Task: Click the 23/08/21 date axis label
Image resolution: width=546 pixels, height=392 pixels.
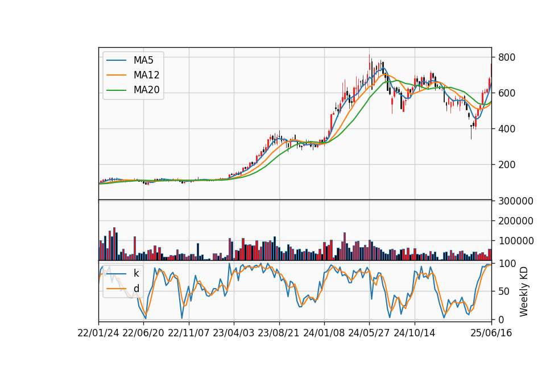Action: [x=279, y=333]
